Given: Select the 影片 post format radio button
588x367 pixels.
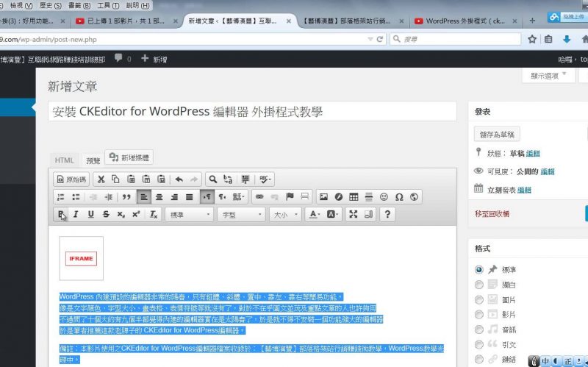Looking at the screenshot, I should coord(479,314).
